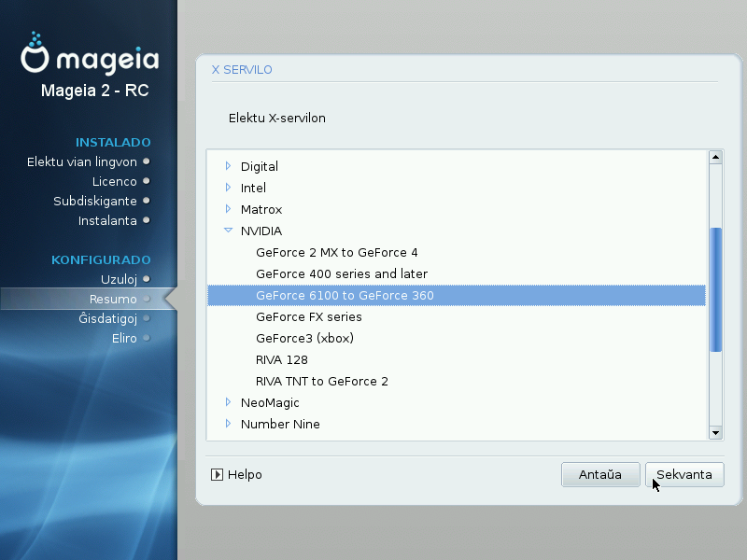Expand the Intel vendor node
This screenshot has width=747, height=560.
tap(228, 188)
